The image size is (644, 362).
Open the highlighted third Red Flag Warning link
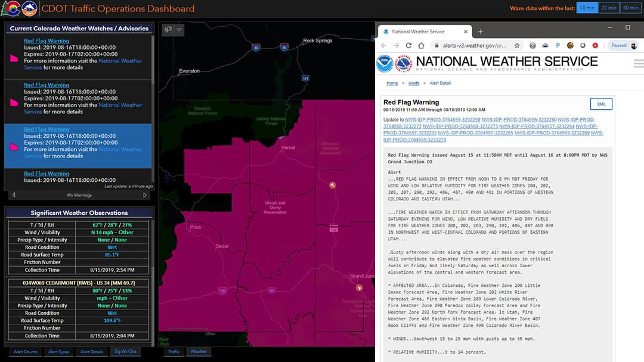[x=47, y=129]
